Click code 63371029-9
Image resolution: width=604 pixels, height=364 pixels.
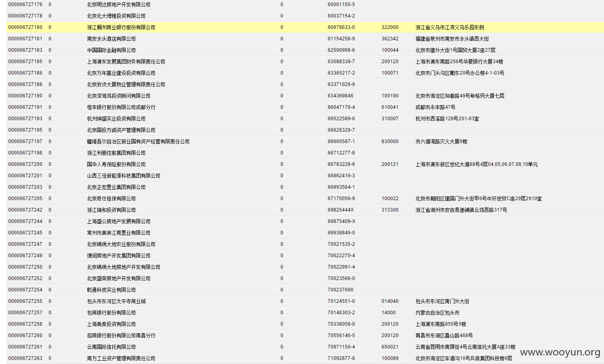(341, 84)
